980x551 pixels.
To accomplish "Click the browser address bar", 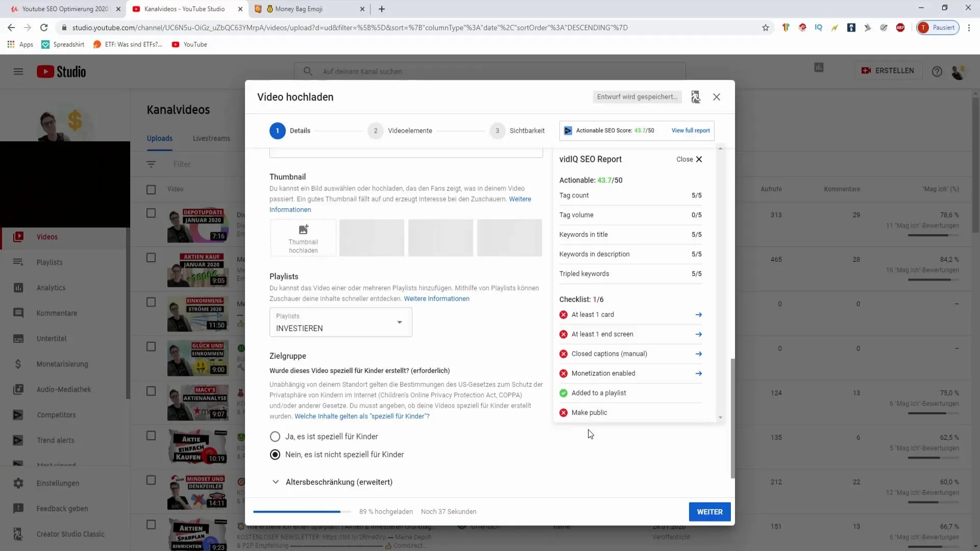I will (x=408, y=28).
